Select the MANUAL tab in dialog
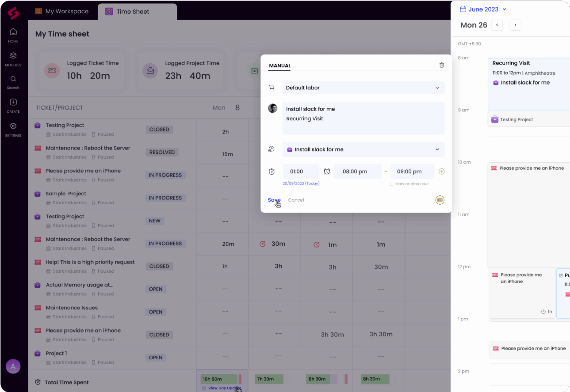The image size is (570, 392). (280, 66)
